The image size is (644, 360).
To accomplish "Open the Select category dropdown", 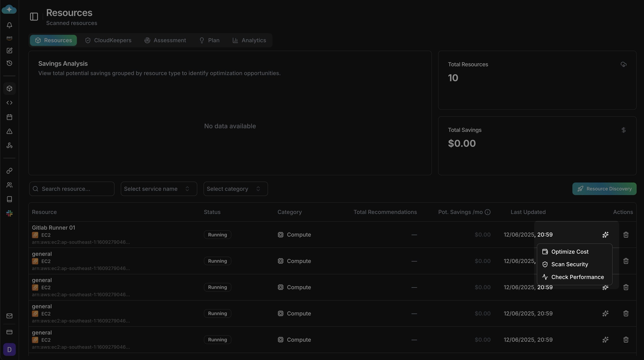I will pyautogui.click(x=235, y=189).
